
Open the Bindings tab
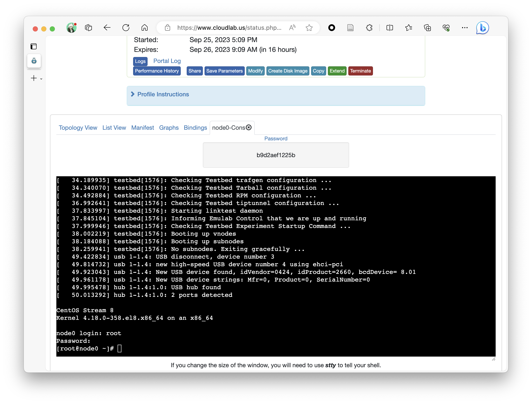point(195,128)
